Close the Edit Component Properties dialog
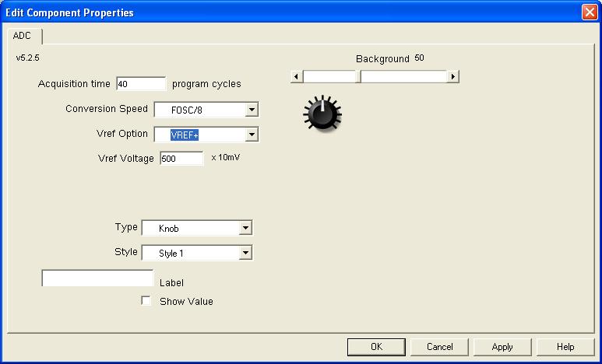Viewport: 602px width, 364px height. coord(590,12)
